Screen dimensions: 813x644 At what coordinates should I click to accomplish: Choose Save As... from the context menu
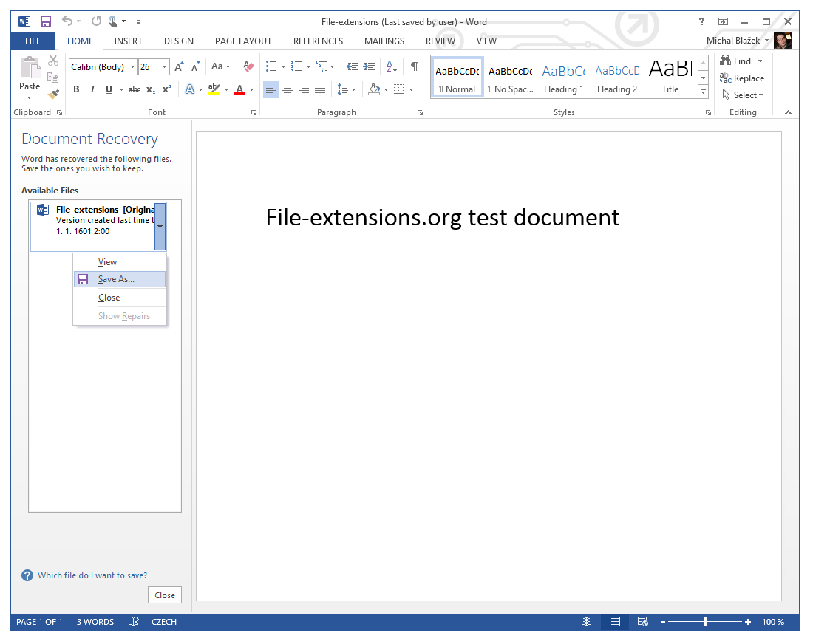120,279
